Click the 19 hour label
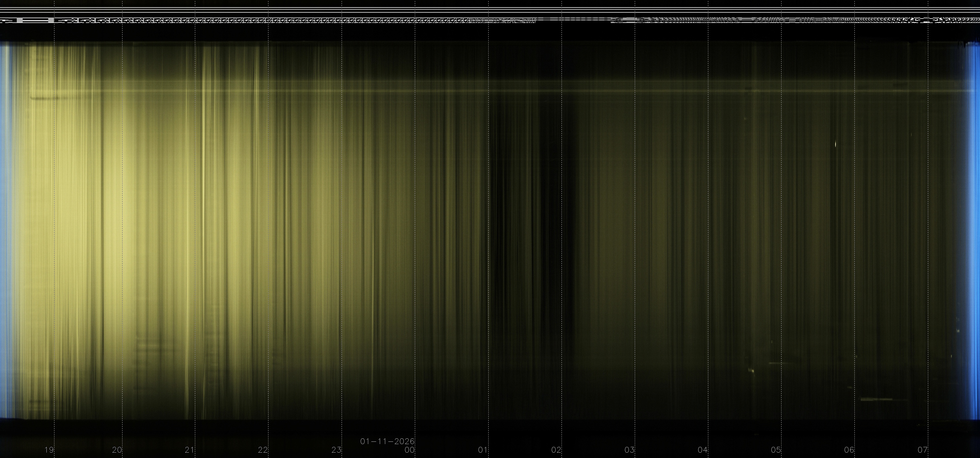The height and width of the screenshot is (458, 980). tap(49, 450)
